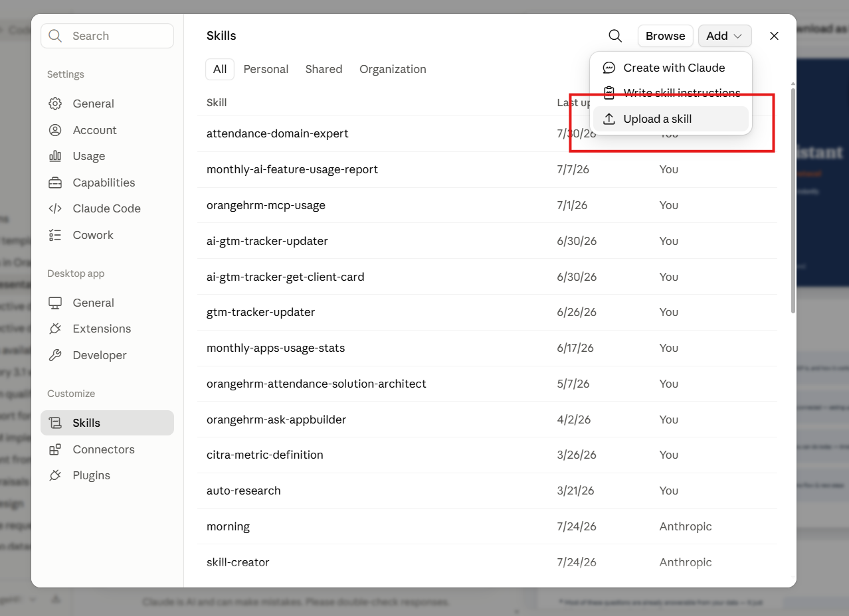Select Upload a skill menu entry
The image size is (849, 616).
671,119
